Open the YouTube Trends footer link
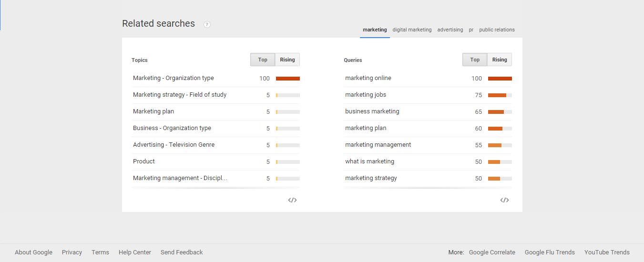 (x=607, y=252)
